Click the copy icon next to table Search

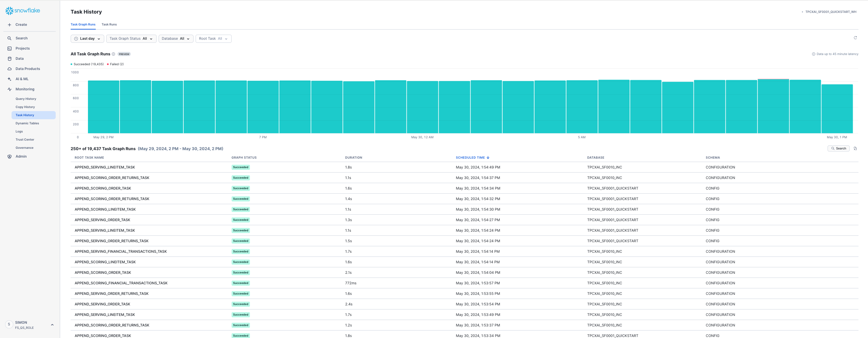[x=855, y=148]
